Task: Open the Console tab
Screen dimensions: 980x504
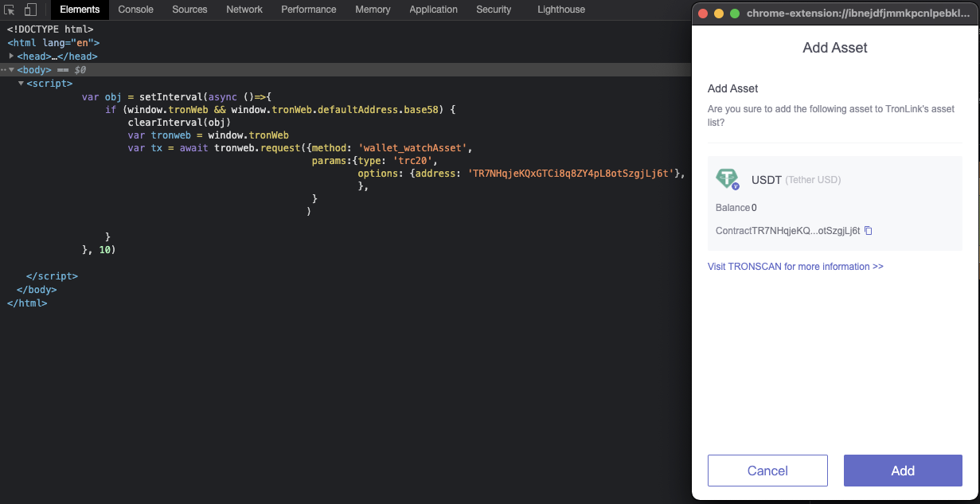Action: coord(135,10)
